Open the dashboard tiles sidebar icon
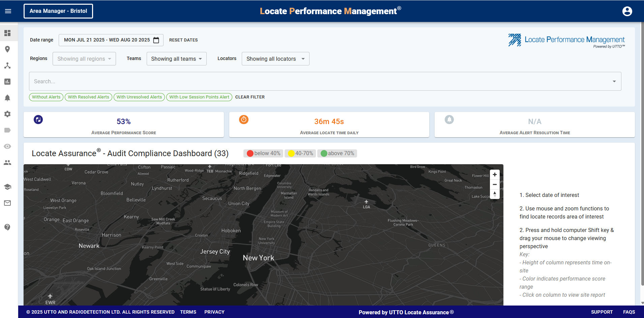 7,33
